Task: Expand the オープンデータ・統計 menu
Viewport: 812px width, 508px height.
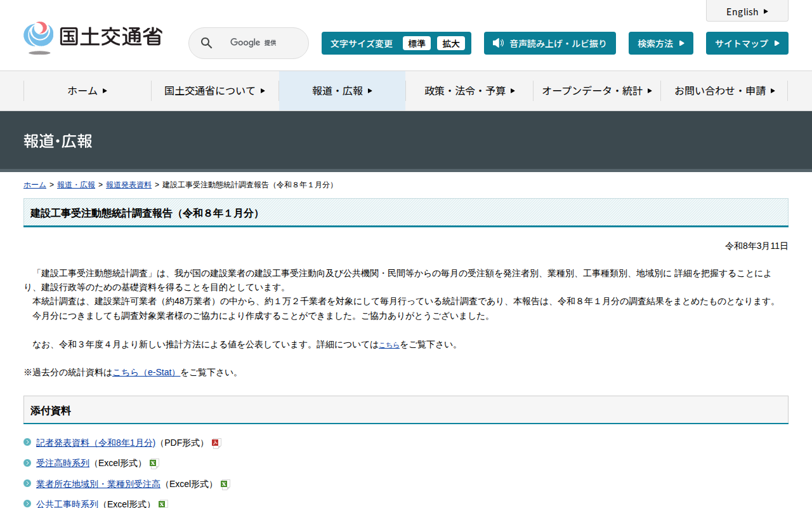Action: [x=596, y=91]
